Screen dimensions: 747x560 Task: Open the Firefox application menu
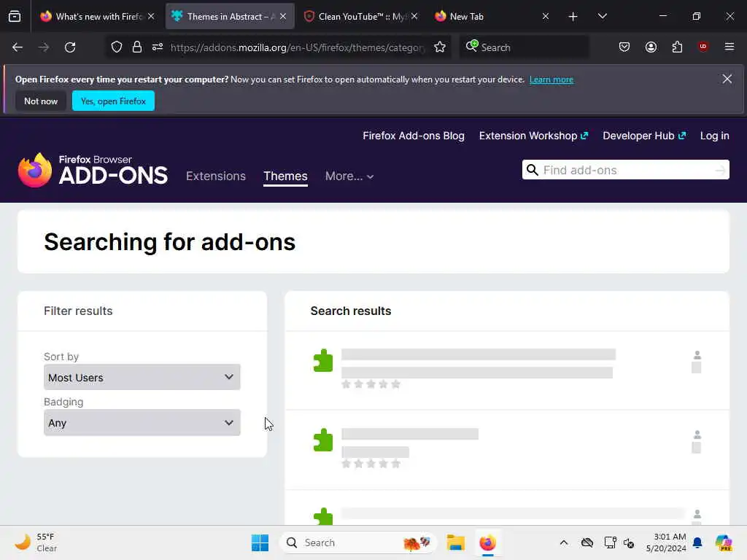click(x=729, y=47)
